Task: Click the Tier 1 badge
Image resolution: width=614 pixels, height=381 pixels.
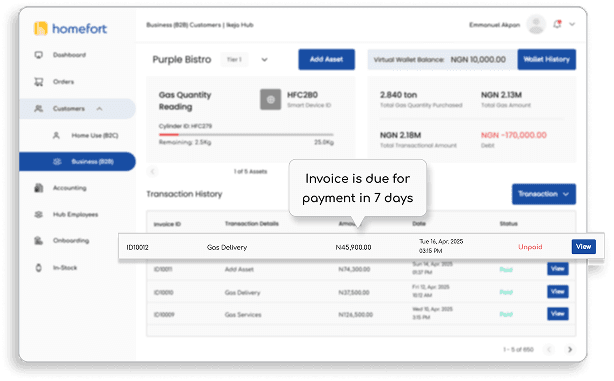Action: (x=234, y=60)
